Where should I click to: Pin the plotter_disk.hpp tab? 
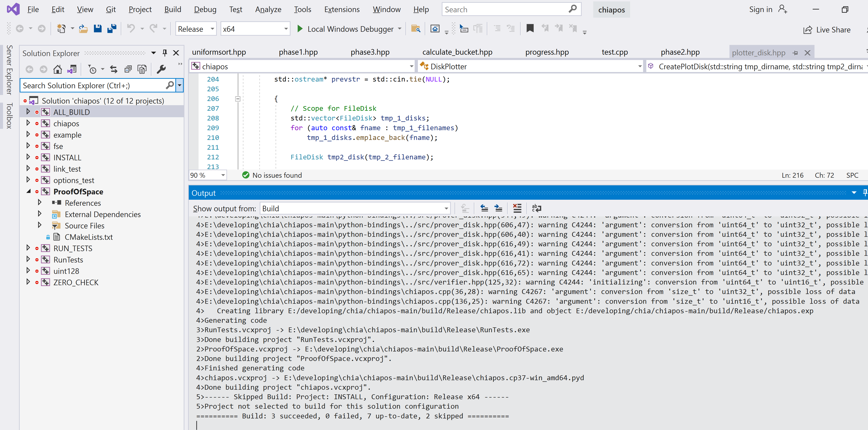click(x=795, y=53)
